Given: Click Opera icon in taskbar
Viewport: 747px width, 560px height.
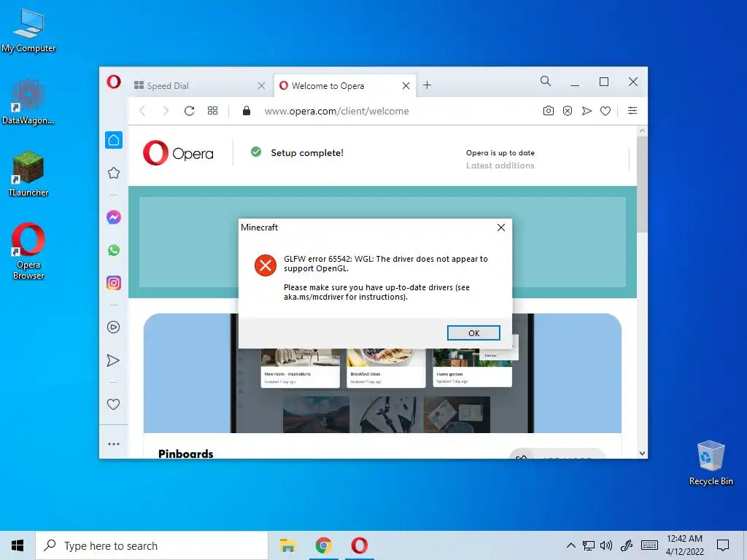Looking at the screenshot, I should tap(360, 545).
